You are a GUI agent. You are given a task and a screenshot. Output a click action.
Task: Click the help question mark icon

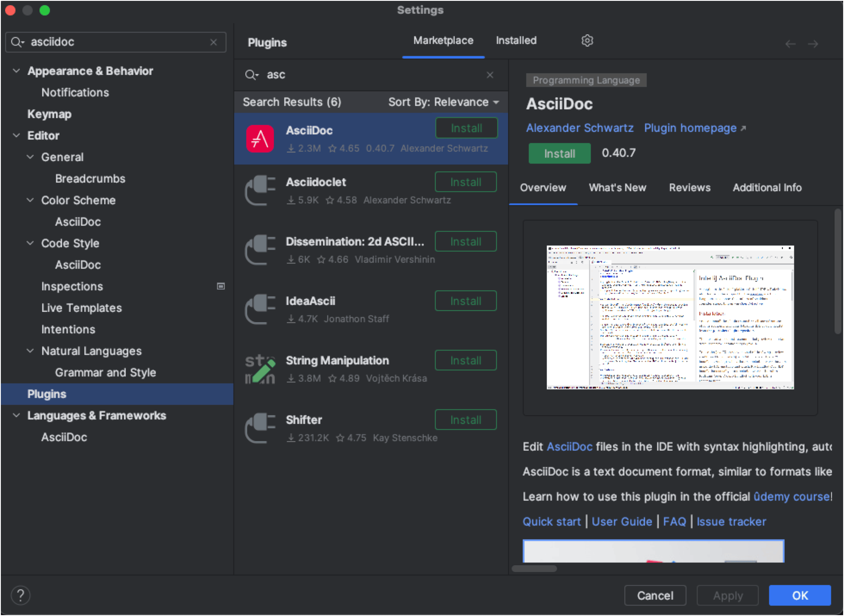20,595
